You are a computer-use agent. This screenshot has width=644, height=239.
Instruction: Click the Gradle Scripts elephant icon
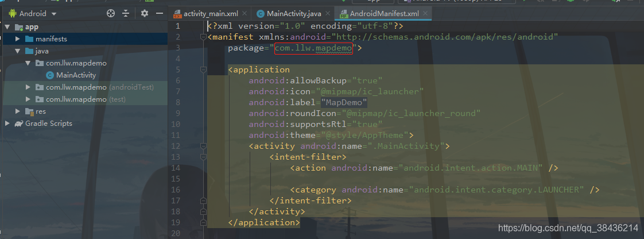point(19,124)
